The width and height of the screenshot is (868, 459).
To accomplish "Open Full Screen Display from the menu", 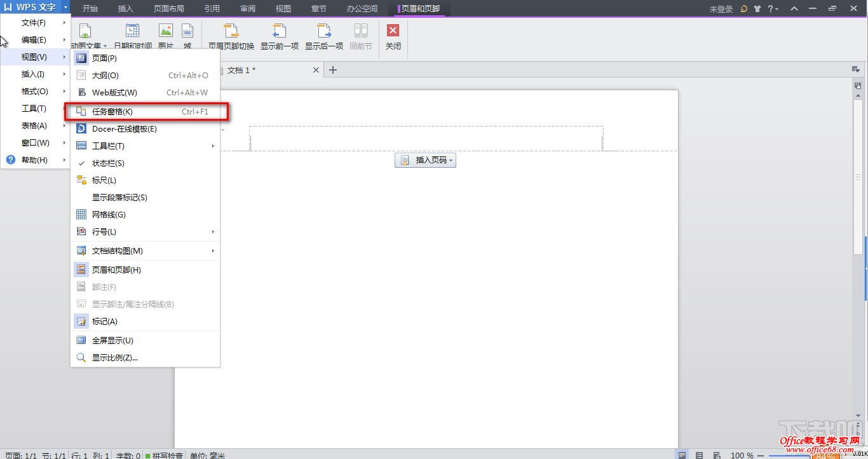I will pos(112,341).
